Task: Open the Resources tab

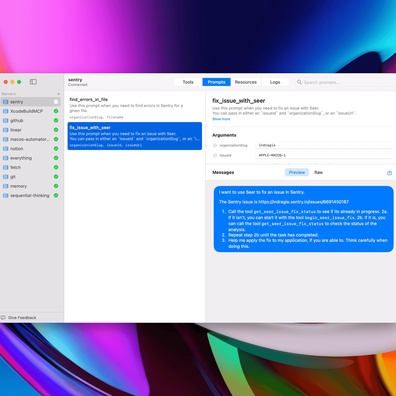Action: (x=246, y=82)
